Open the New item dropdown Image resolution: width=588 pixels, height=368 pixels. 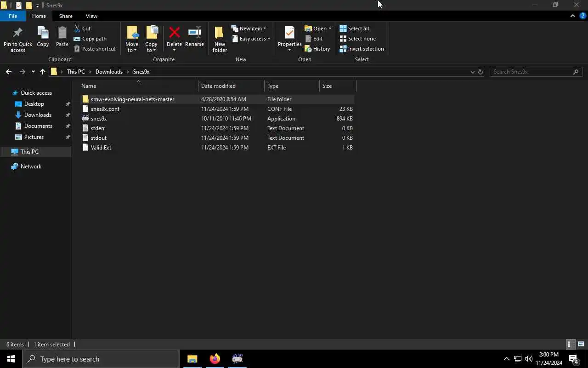tap(249, 29)
